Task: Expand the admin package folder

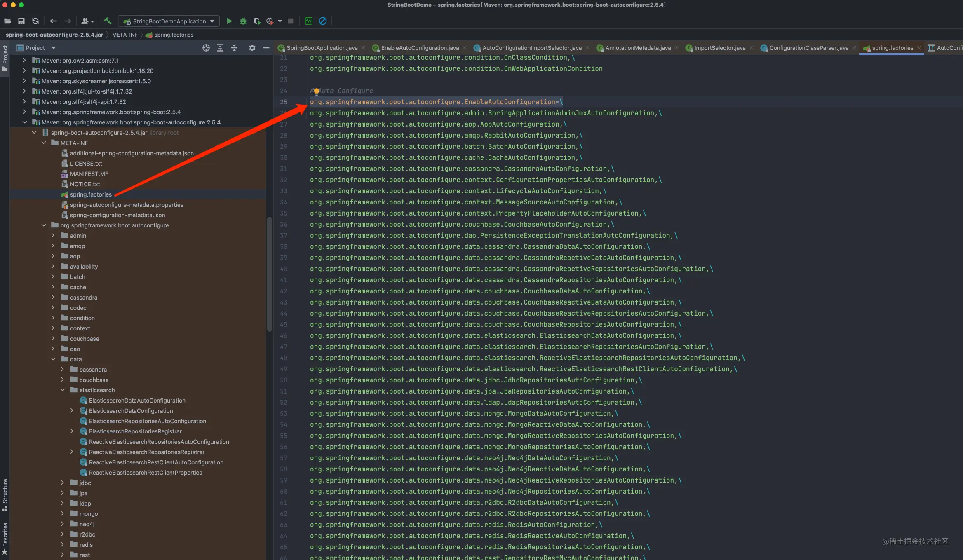Action: point(53,235)
